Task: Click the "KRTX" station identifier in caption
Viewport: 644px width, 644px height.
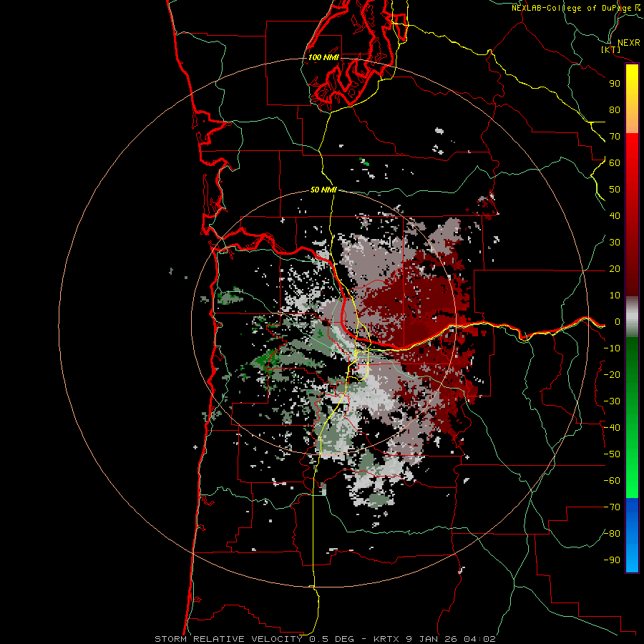Action: coord(386,639)
